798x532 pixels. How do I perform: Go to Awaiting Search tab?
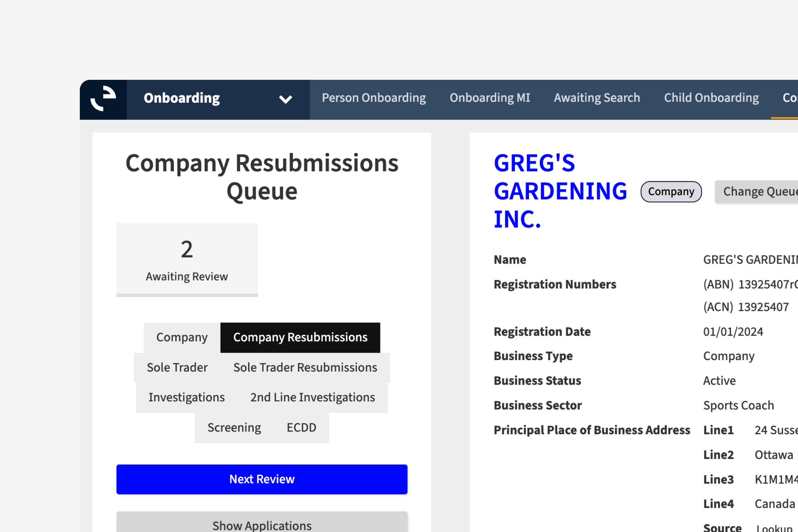tap(597, 98)
